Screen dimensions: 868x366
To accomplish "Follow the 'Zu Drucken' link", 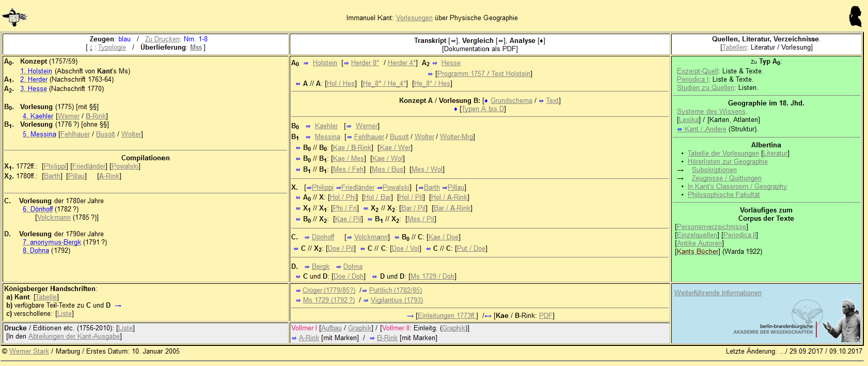I will tap(162, 39).
